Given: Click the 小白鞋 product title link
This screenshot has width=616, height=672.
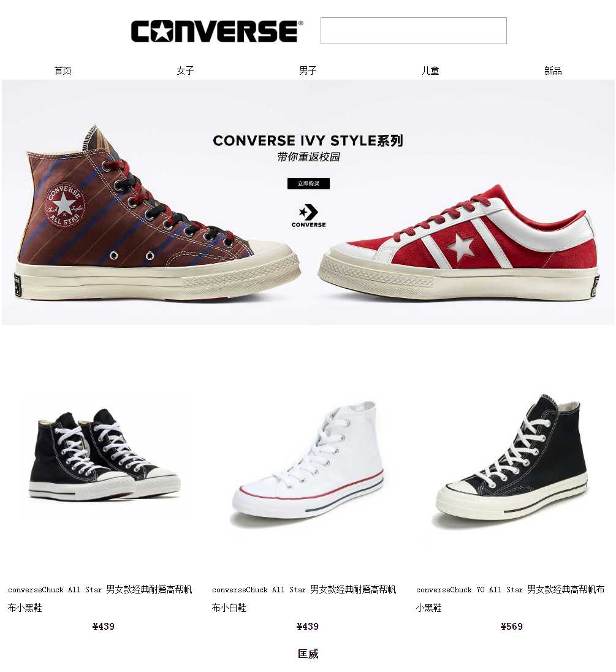Looking at the screenshot, I should point(304,598).
